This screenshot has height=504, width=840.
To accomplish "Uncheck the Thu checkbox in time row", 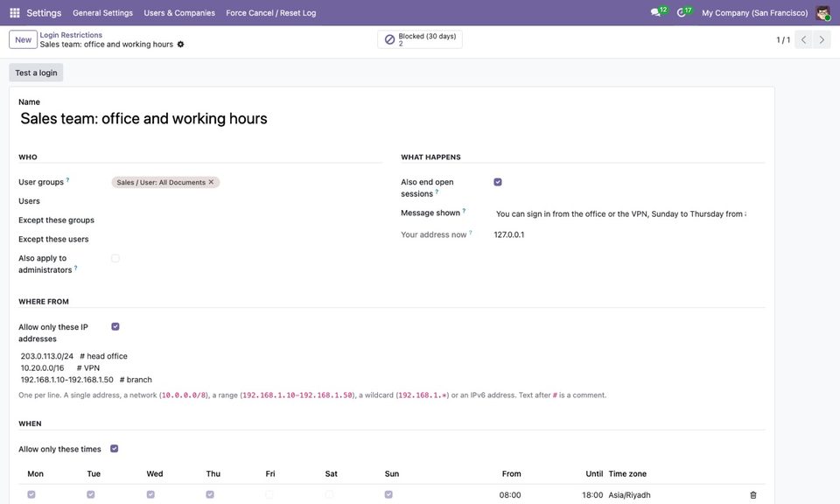I will 210,494.
